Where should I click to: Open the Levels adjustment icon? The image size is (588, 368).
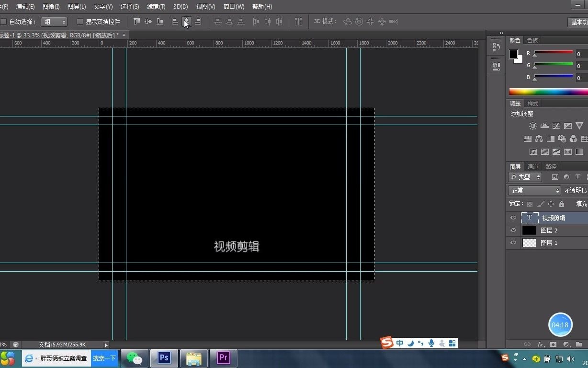click(x=544, y=126)
